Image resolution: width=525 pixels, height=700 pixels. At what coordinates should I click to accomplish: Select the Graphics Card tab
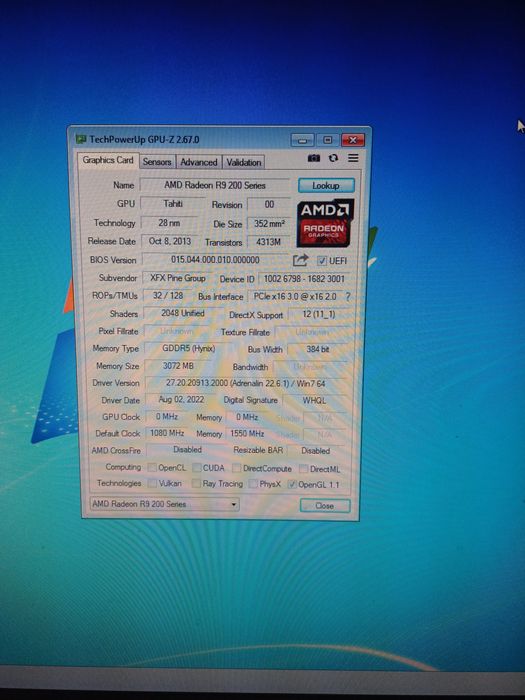tap(108, 160)
